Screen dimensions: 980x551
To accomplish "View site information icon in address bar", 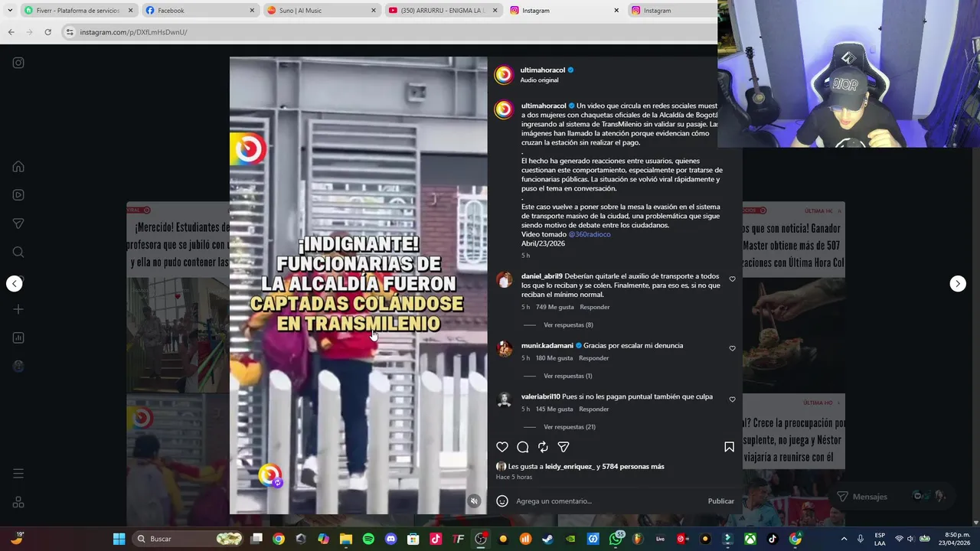I will point(70,32).
